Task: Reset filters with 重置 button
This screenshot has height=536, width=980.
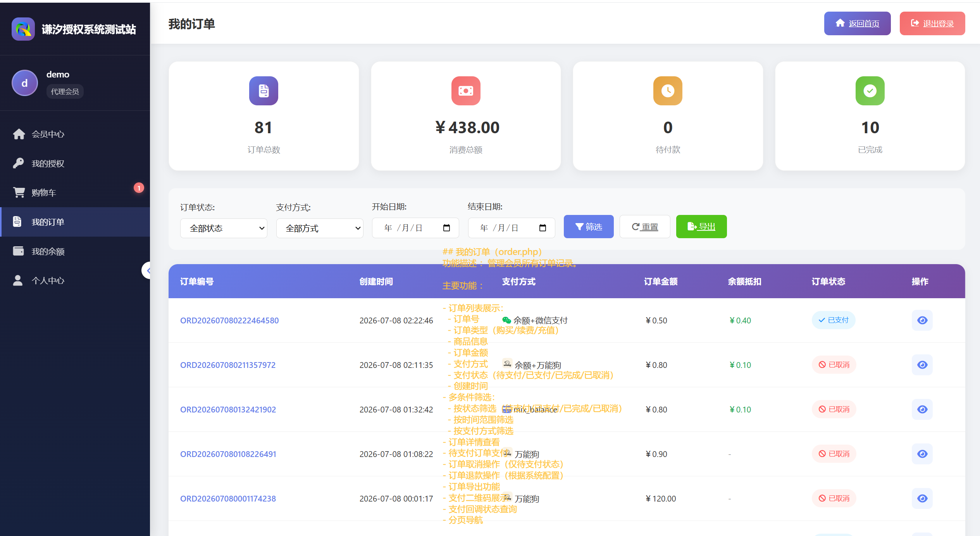Action: coord(645,227)
